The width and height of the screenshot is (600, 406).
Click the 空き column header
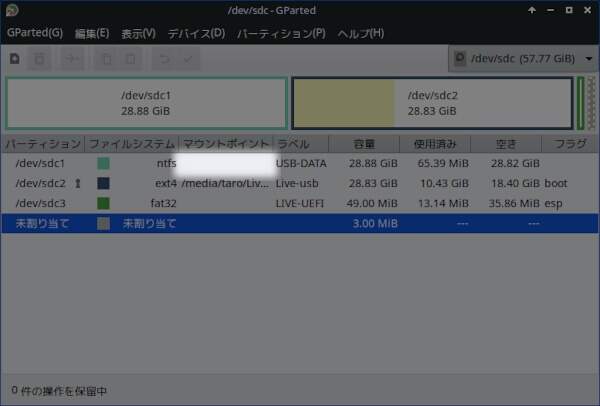click(506, 144)
